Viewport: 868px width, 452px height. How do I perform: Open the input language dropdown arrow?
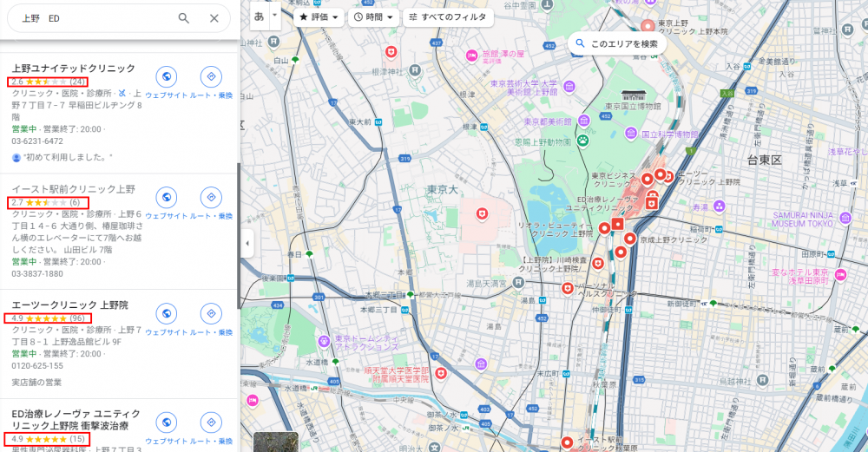pos(275,15)
